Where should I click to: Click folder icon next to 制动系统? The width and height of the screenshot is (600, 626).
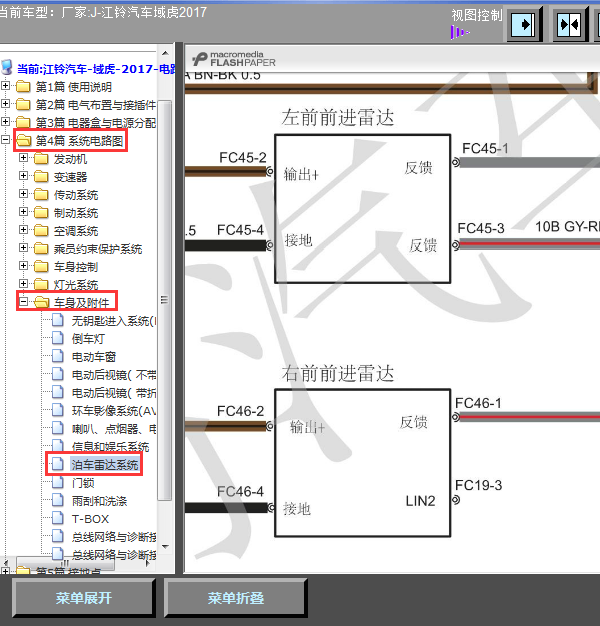click(x=41, y=213)
